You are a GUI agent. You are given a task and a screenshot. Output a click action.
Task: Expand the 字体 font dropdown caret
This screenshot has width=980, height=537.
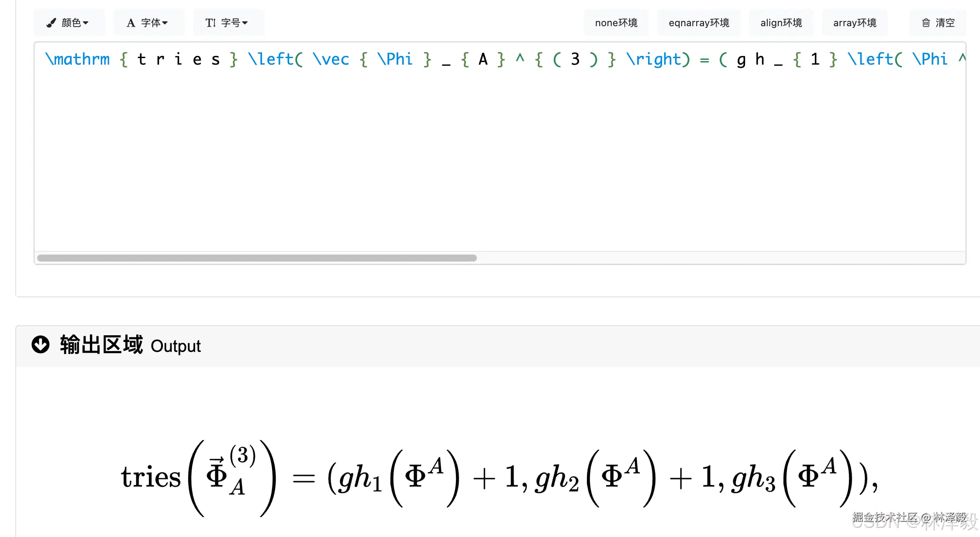[x=165, y=23]
